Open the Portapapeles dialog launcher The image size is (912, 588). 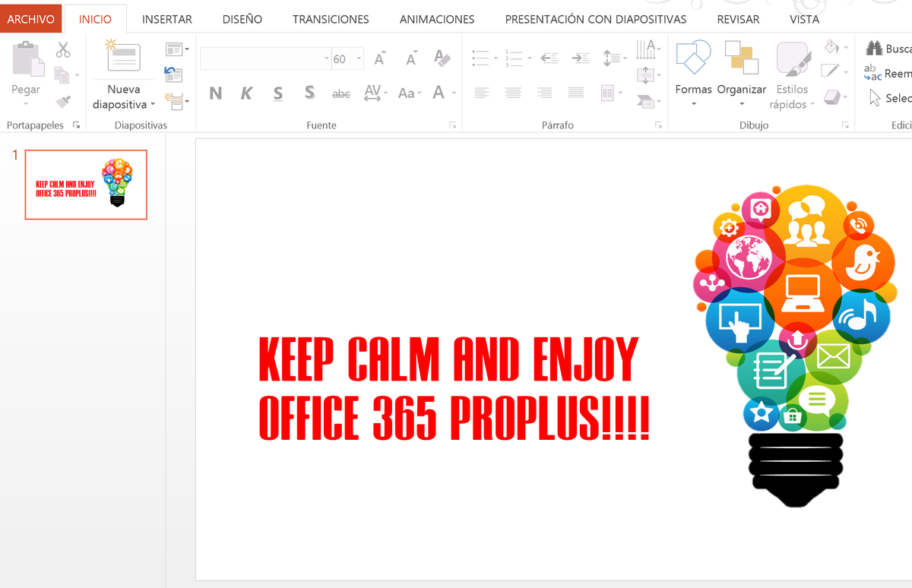coord(76,125)
